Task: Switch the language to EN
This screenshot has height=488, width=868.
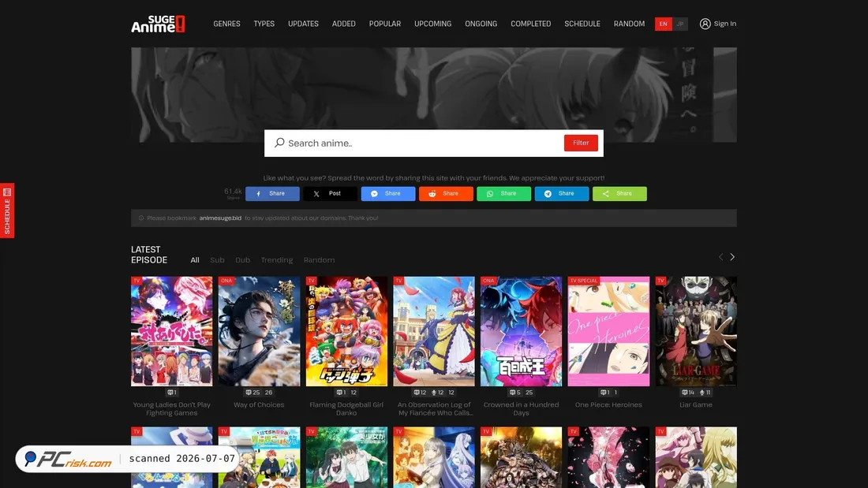Action: 663,24
